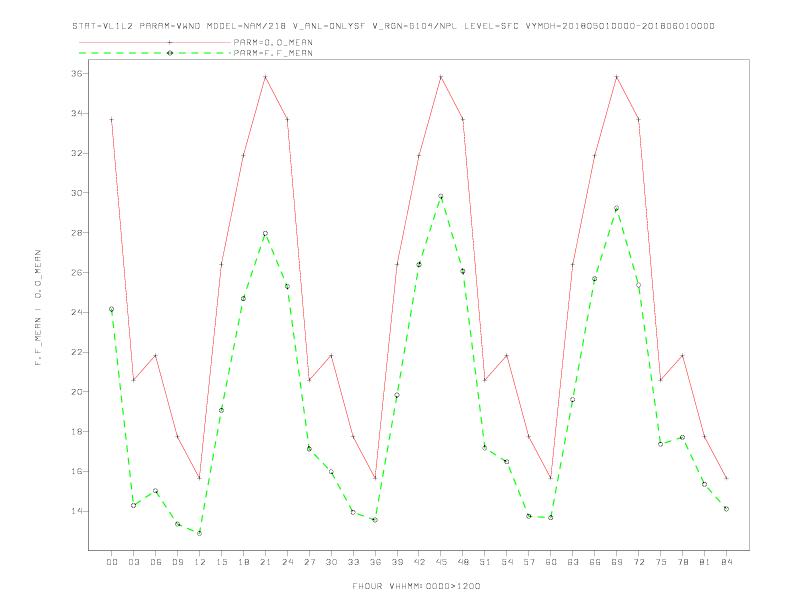Click x-axis forecast hour label 15
Image resolution: width=792 pixels, height=612 pixels.
[x=221, y=562]
